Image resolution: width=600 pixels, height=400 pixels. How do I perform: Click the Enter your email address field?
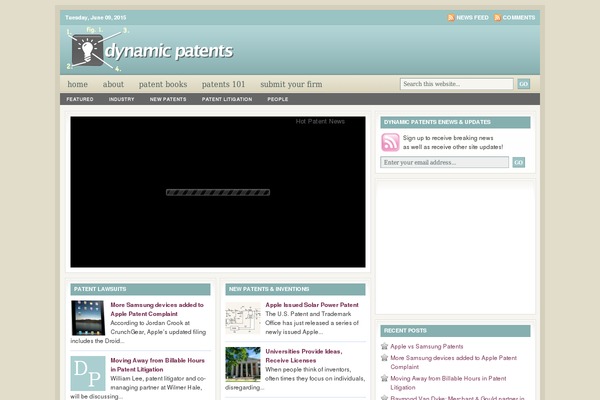coord(444,162)
